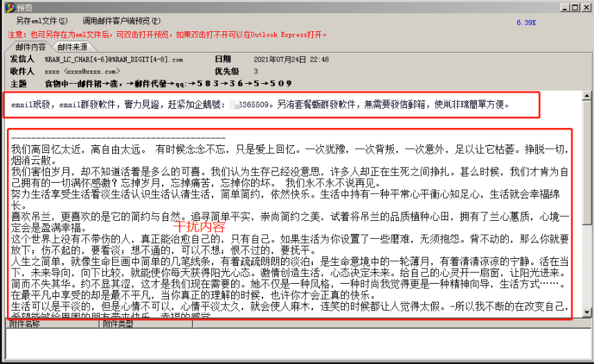594x364 pixels.
Task: Click the 6.39K size text
Action: [x=526, y=23]
